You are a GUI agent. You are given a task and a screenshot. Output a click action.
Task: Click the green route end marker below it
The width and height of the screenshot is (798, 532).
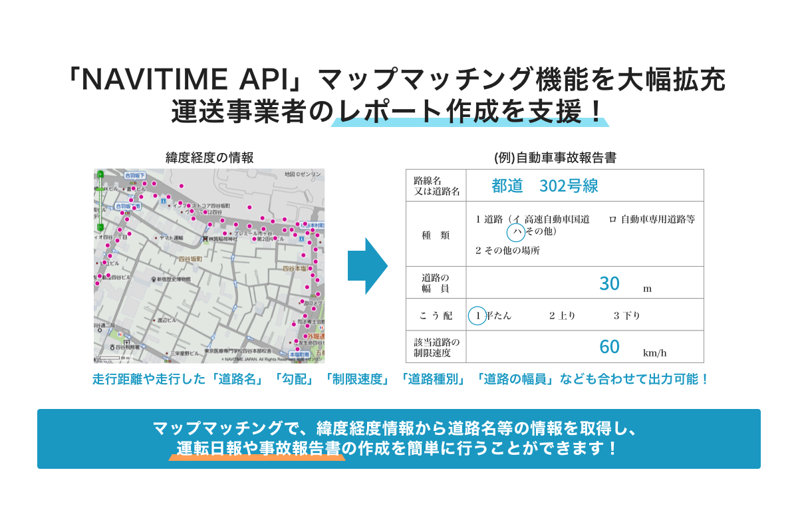coord(101,227)
